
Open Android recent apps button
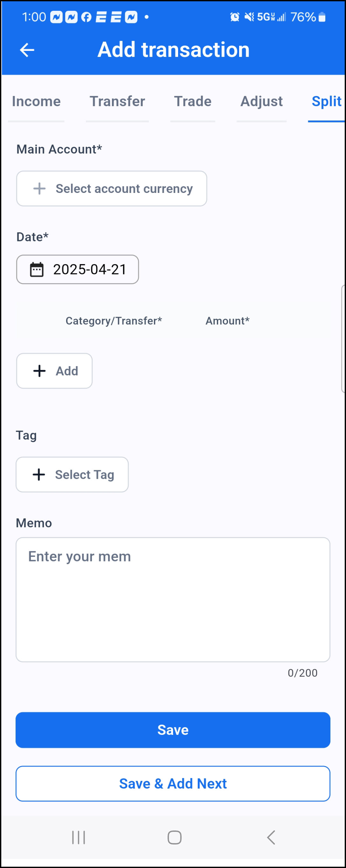pos(78,837)
